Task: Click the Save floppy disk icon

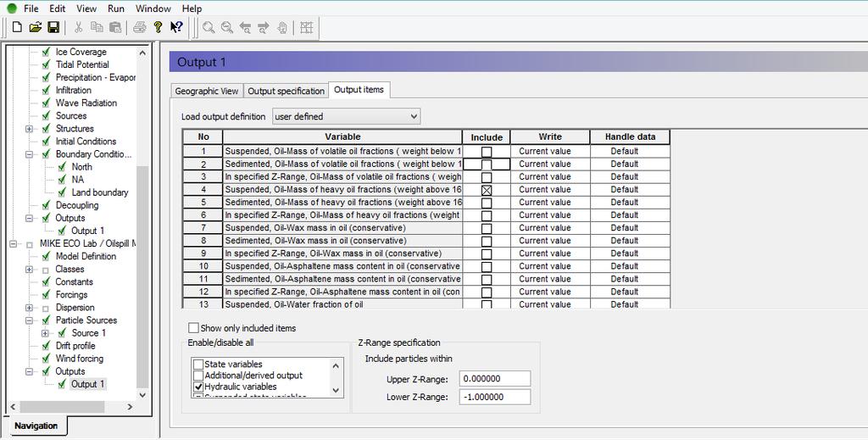Action: 53,27
